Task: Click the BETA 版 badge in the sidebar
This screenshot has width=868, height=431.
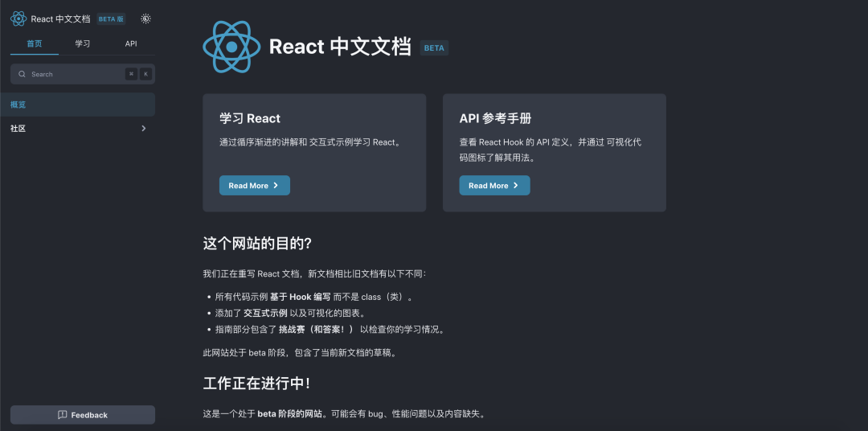Action: pos(111,18)
